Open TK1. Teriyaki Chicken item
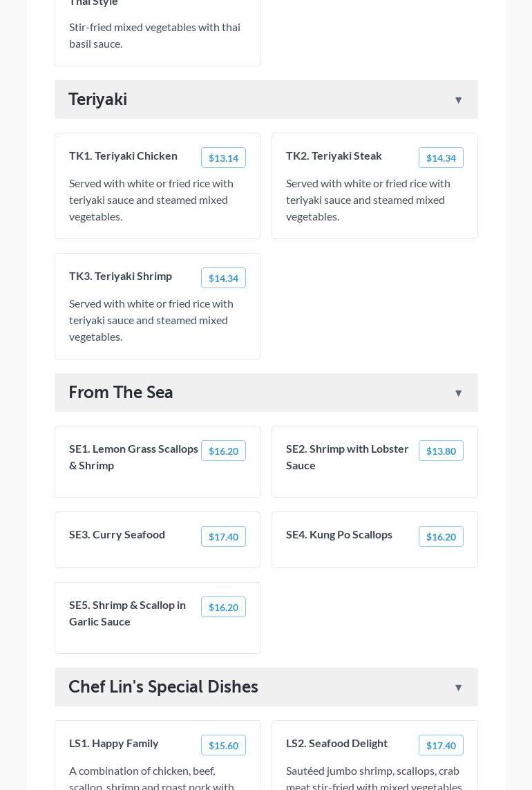Viewport: 532px width, 790px height. click(x=123, y=156)
